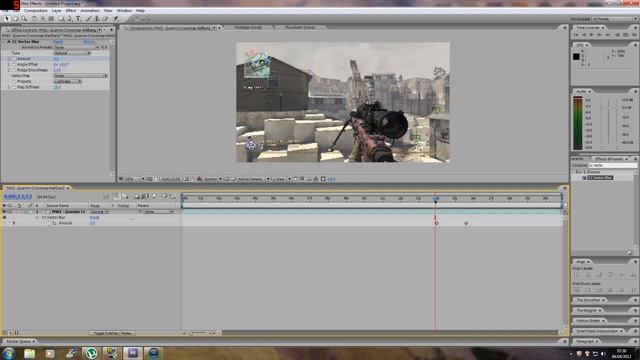Open the Animation Presets dropdown
Viewport: 640px width, 360px height.
coord(77,47)
